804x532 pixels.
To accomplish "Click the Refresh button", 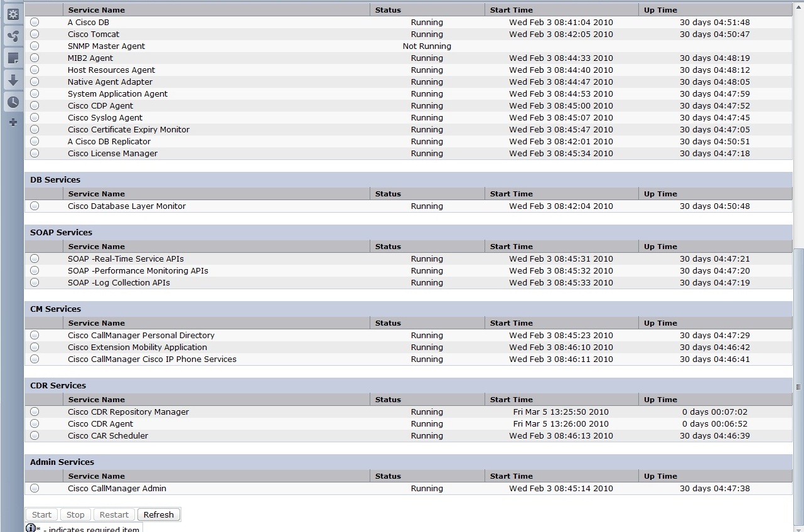I will pyautogui.click(x=159, y=514).
